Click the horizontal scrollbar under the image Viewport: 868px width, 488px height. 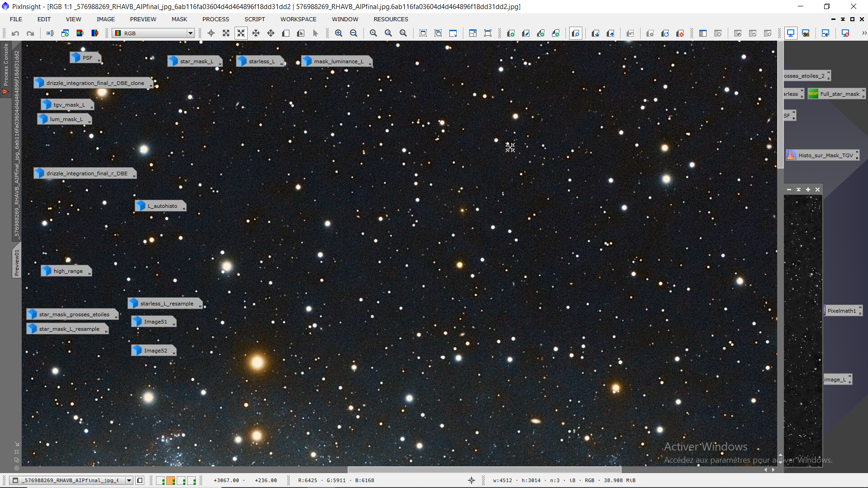(x=484, y=469)
